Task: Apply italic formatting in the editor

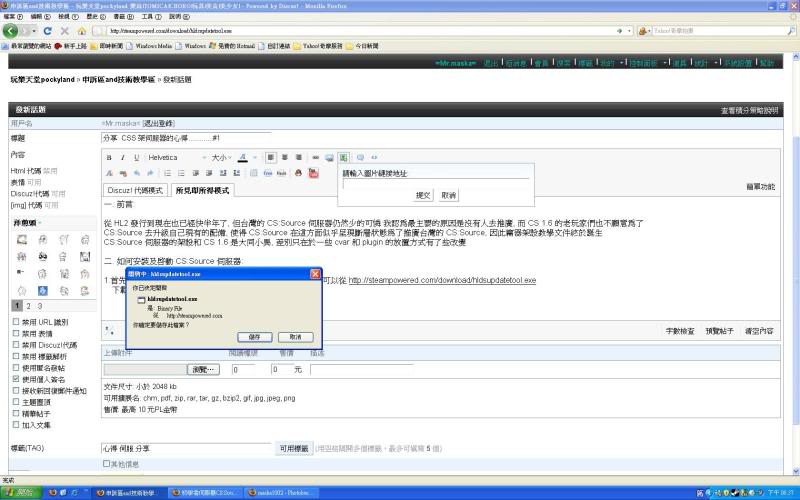Action: click(121, 158)
